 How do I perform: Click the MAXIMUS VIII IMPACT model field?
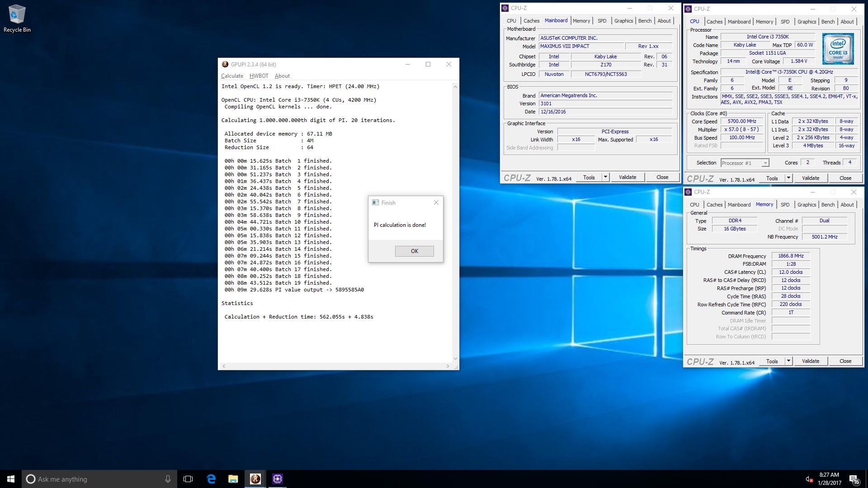pos(580,46)
